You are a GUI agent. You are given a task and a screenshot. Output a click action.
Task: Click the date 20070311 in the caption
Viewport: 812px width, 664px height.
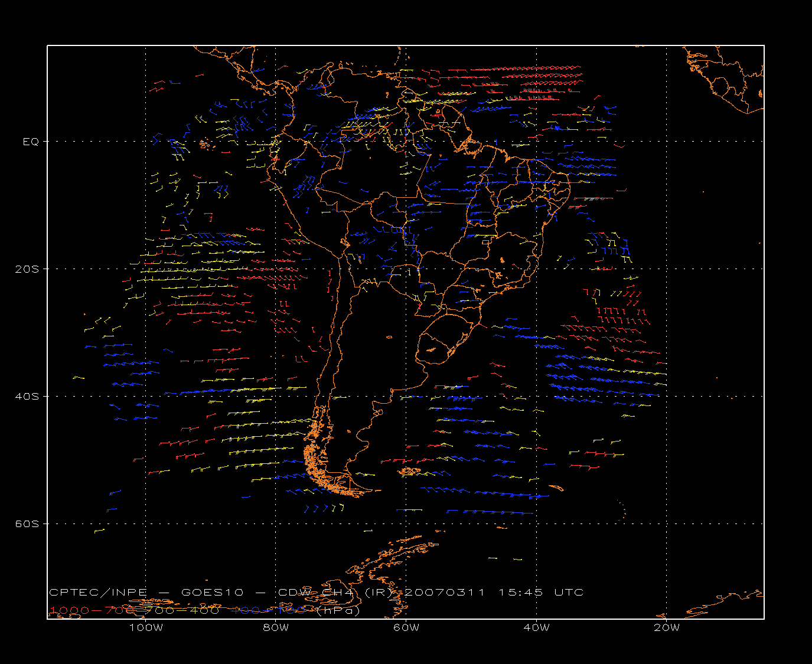[445, 592]
